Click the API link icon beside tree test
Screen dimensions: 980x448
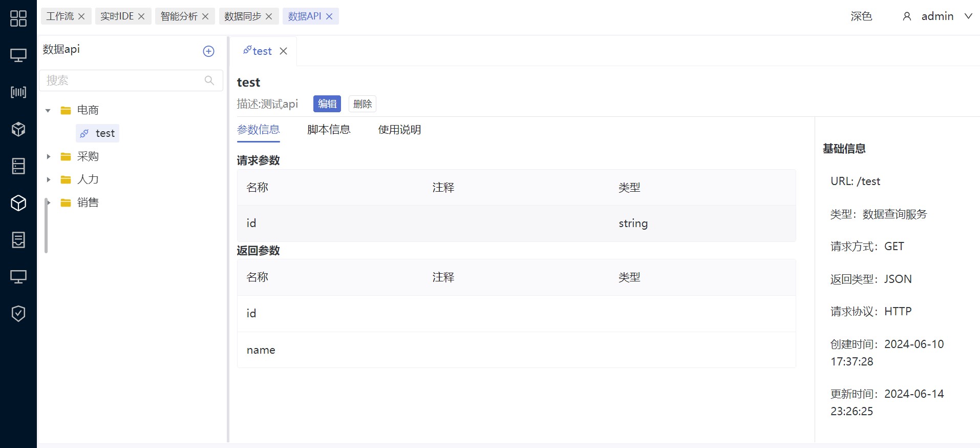(x=84, y=133)
